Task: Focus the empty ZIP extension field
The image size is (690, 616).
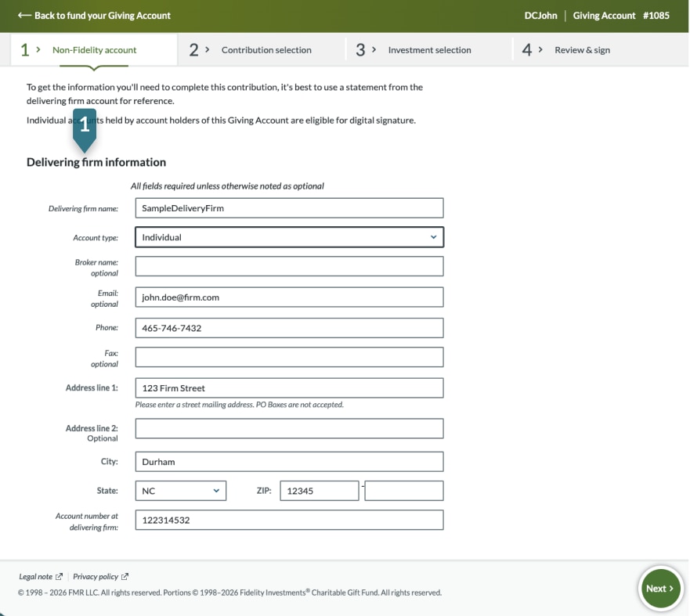Action: [404, 491]
